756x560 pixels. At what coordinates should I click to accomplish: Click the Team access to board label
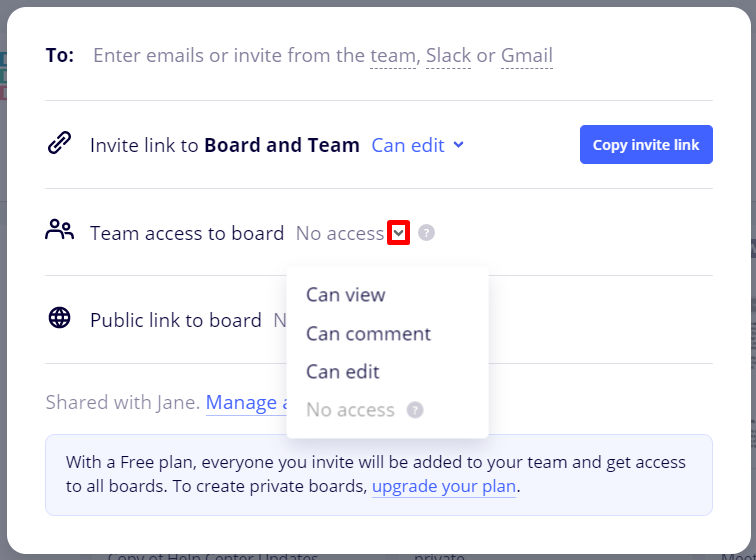187,233
